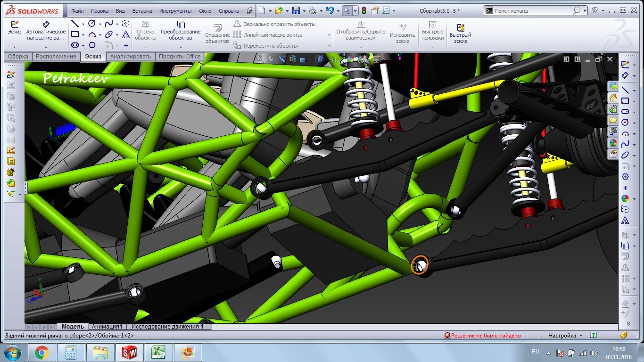Viewport: 644px width, 362px height.
Task: Click the Быстрый эскиз rapid sketch button
Action: point(461,33)
